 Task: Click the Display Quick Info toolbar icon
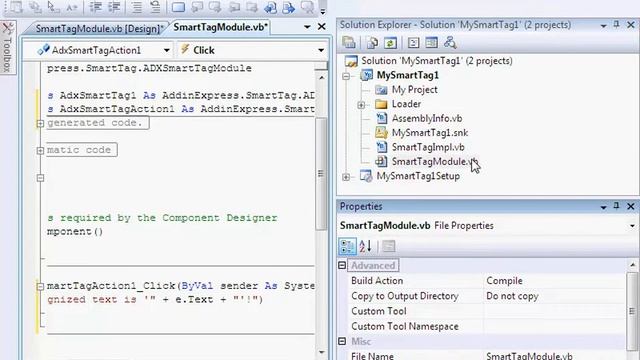pos(53,7)
